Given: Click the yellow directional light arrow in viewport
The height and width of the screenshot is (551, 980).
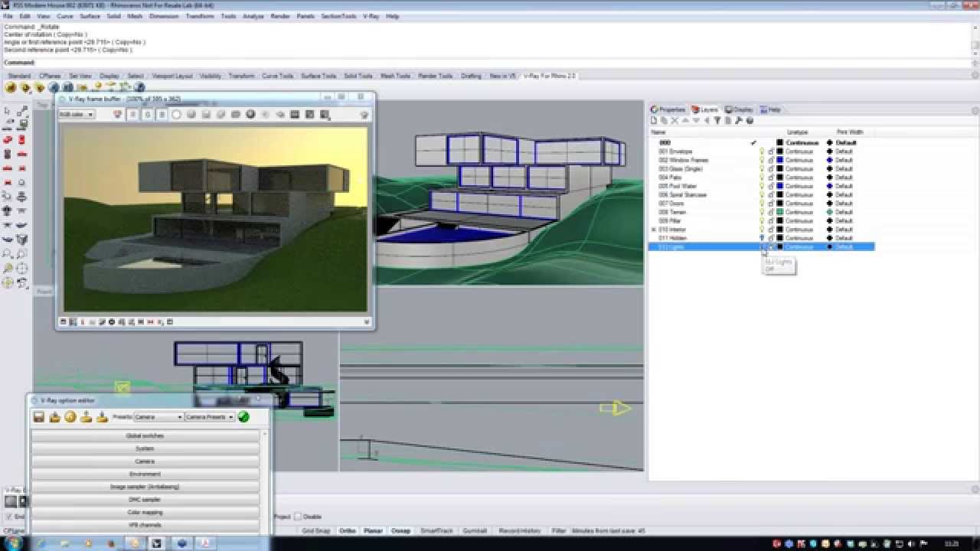Looking at the screenshot, I should coord(616,409).
